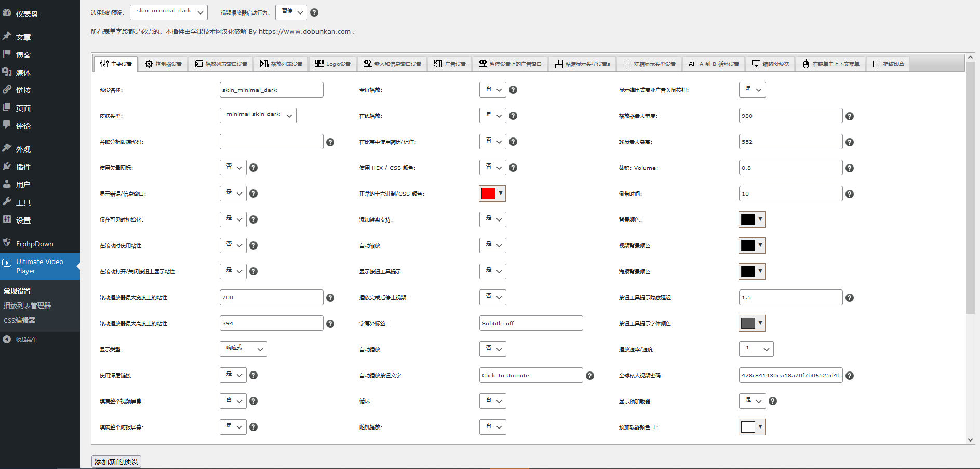Click the 评论 comment bubble icon
Image resolution: width=980 pixels, height=469 pixels.
(x=7, y=125)
